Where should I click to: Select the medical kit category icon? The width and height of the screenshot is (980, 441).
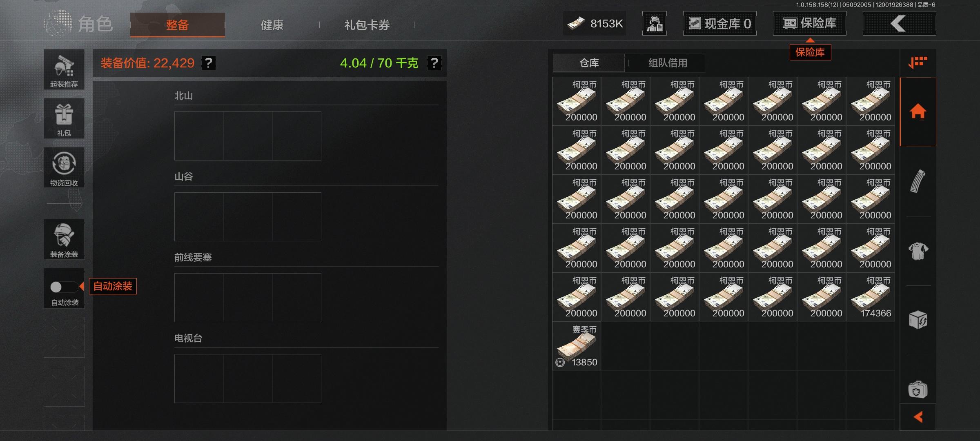pos(918,390)
